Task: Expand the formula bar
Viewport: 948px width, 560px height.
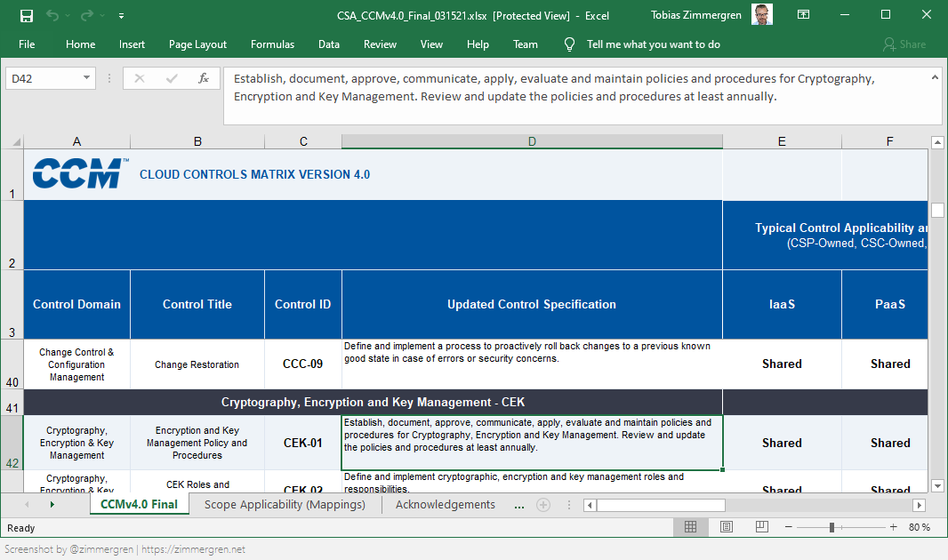Action: point(935,78)
